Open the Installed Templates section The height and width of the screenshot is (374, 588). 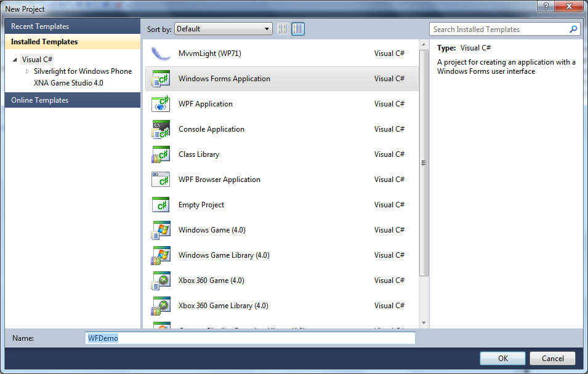tap(73, 42)
